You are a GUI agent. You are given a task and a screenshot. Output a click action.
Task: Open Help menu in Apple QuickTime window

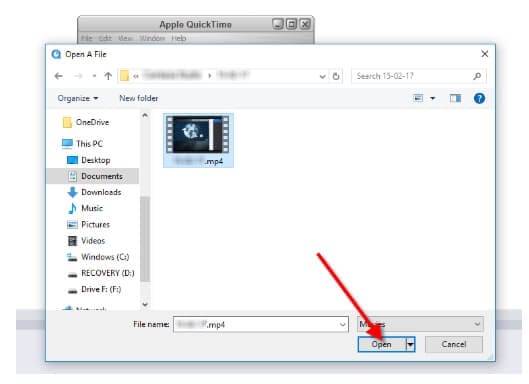[x=179, y=38]
